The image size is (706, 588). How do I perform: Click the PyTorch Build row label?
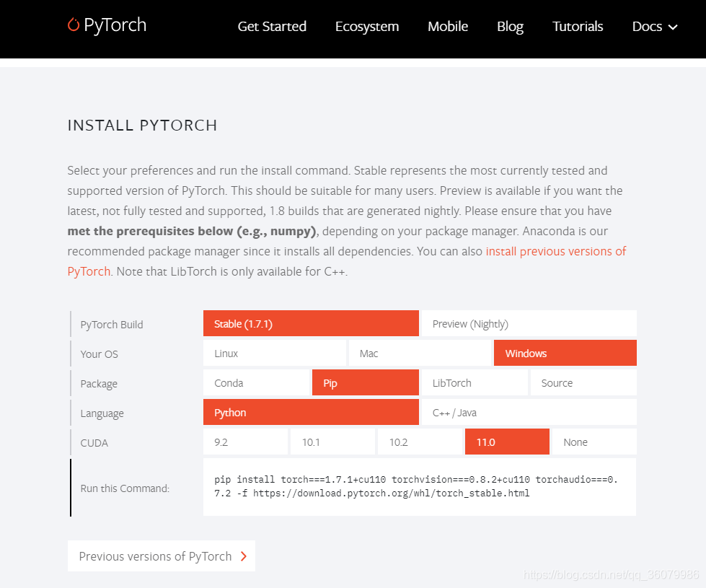pos(112,325)
